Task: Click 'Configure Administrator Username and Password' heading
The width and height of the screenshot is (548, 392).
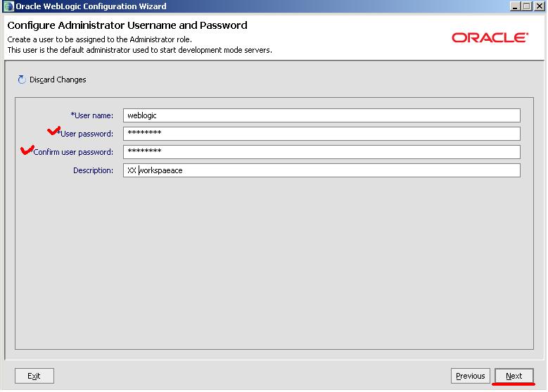Action: pyautogui.click(x=127, y=25)
